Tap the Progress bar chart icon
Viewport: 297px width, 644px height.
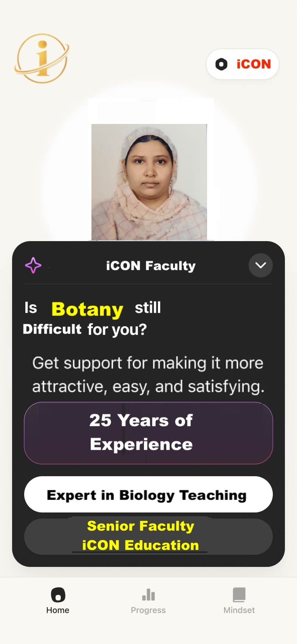click(x=148, y=595)
